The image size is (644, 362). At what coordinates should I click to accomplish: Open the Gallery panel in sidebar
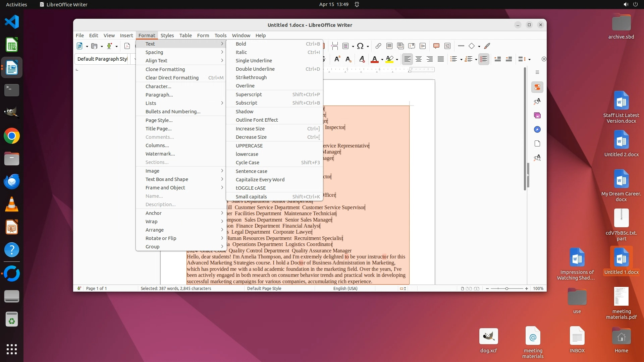537,115
